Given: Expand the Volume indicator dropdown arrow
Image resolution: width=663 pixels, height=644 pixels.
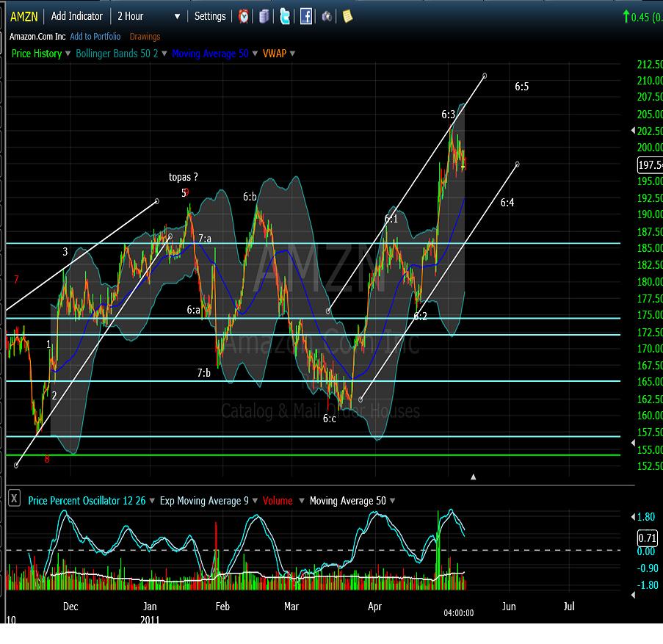Looking at the screenshot, I should coord(302,501).
